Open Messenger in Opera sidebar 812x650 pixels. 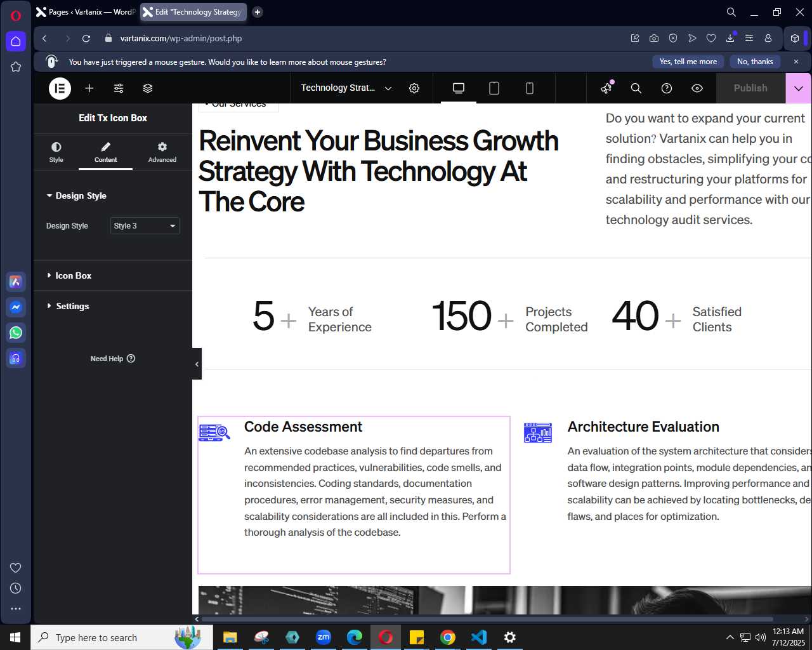(16, 307)
